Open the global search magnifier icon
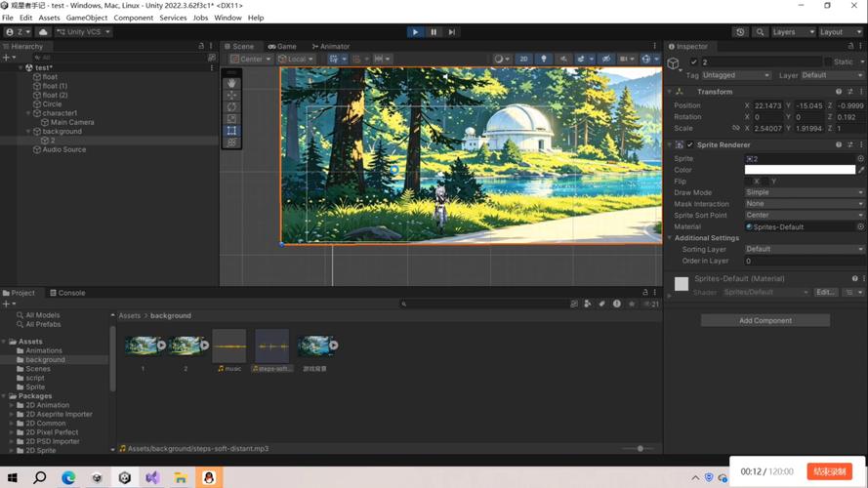Image resolution: width=868 pixels, height=488 pixels. pyautogui.click(x=760, y=32)
